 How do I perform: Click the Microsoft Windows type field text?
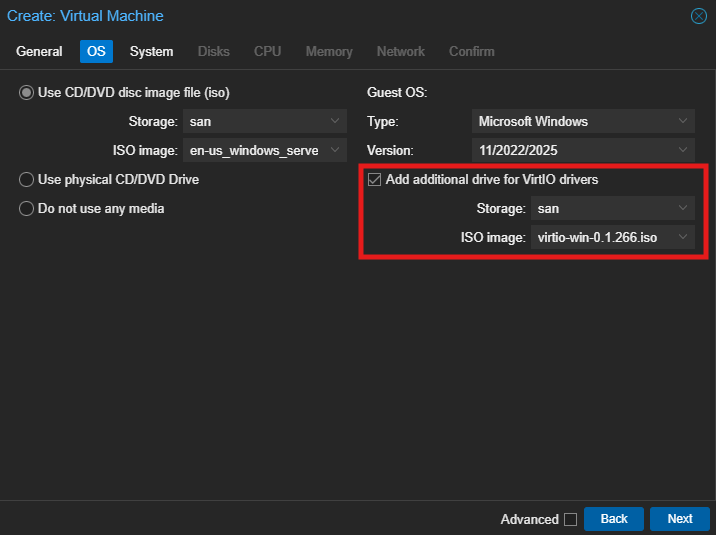pos(533,121)
